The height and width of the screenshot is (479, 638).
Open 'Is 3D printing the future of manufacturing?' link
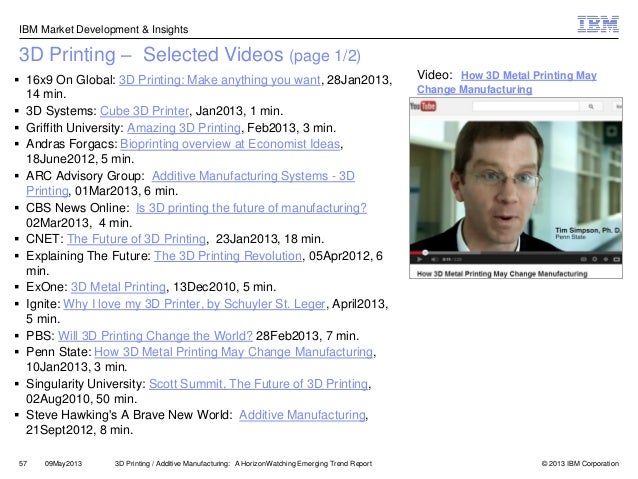(251, 208)
